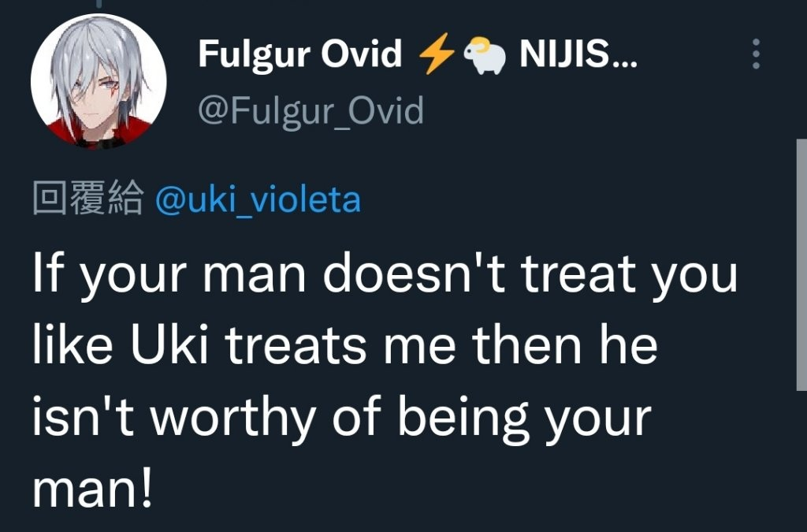The image size is (807, 532).
Task: Click the word 'worthy' in tweet body
Action: point(232,419)
